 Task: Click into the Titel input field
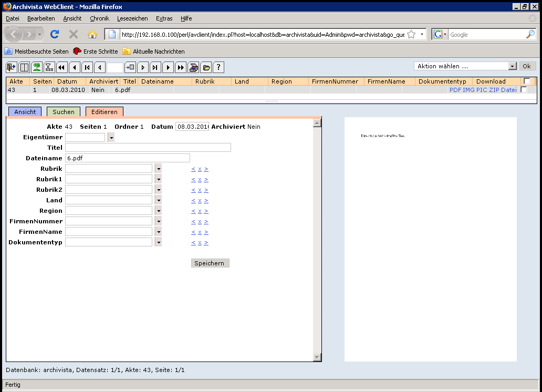click(x=148, y=147)
